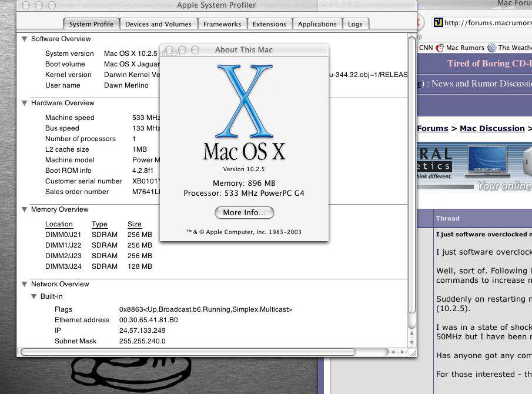This screenshot has width=532, height=394.
Task: Click the Weather bookmark globe icon
Action: click(x=492, y=48)
